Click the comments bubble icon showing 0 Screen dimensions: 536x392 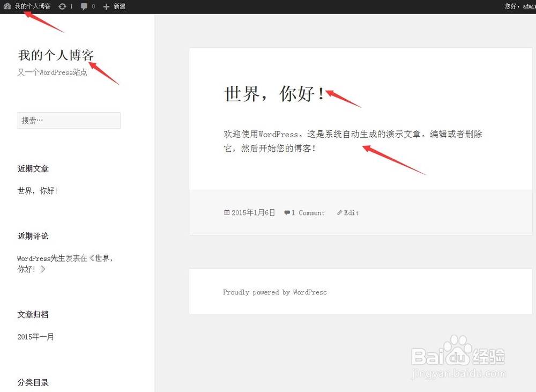click(x=86, y=6)
